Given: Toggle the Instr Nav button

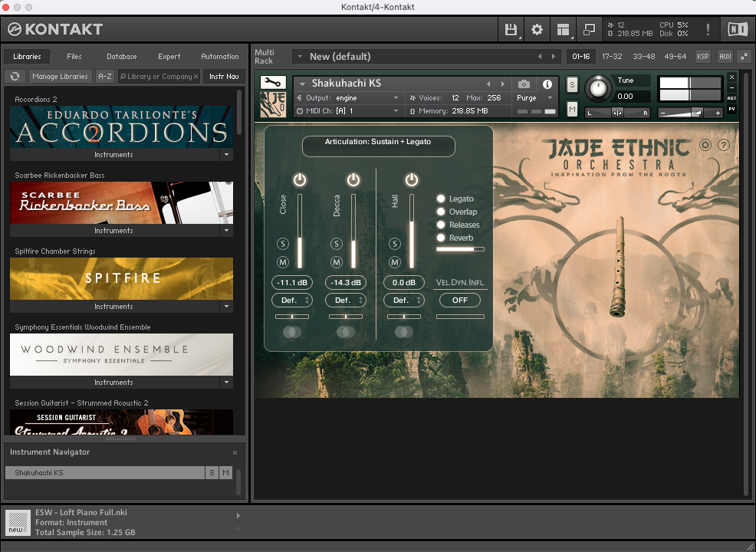Looking at the screenshot, I should [224, 76].
